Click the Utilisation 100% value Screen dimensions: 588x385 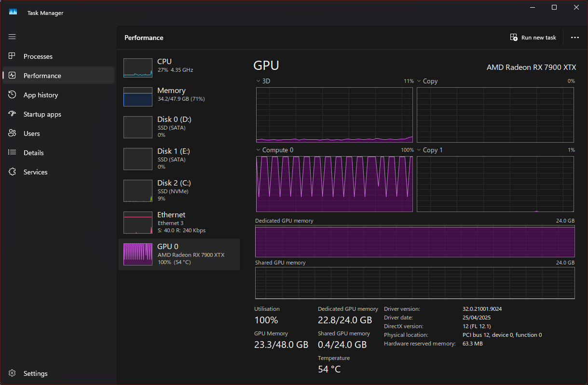[266, 320]
